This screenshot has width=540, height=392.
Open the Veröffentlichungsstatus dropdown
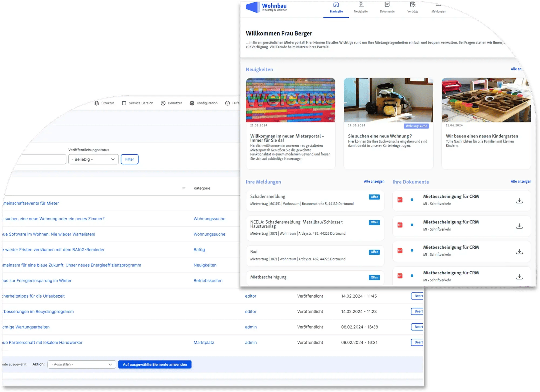pyautogui.click(x=93, y=159)
